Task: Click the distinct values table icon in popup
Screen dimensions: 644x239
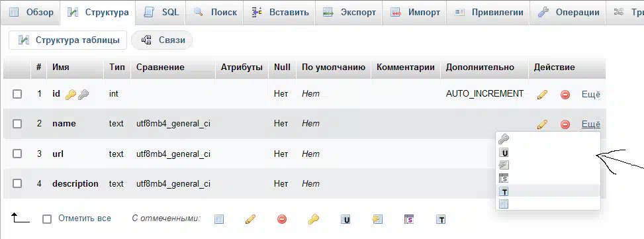Action: pyautogui.click(x=504, y=204)
